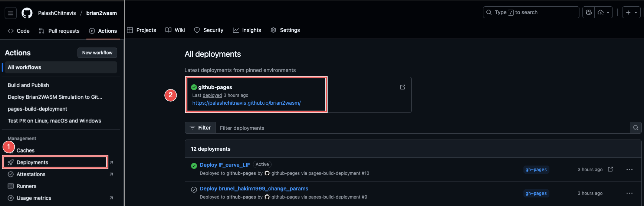Go to the Projects tab
The image size is (644, 206).
pyautogui.click(x=141, y=30)
